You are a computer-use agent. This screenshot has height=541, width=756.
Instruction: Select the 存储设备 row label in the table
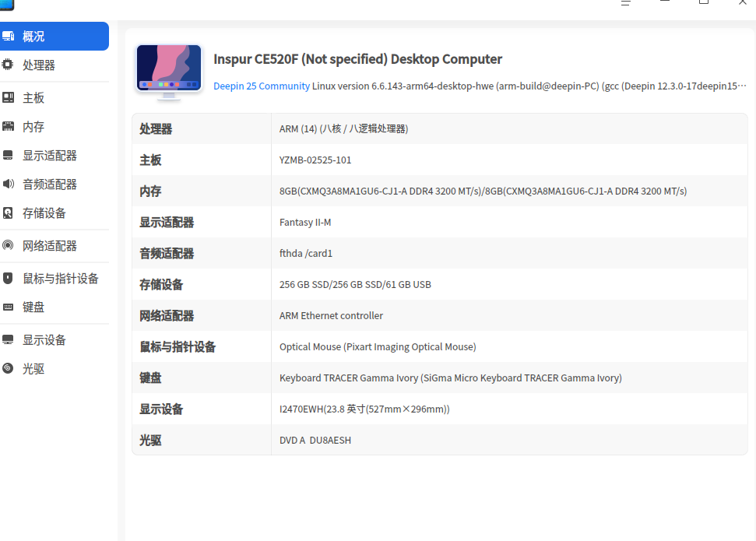click(161, 284)
